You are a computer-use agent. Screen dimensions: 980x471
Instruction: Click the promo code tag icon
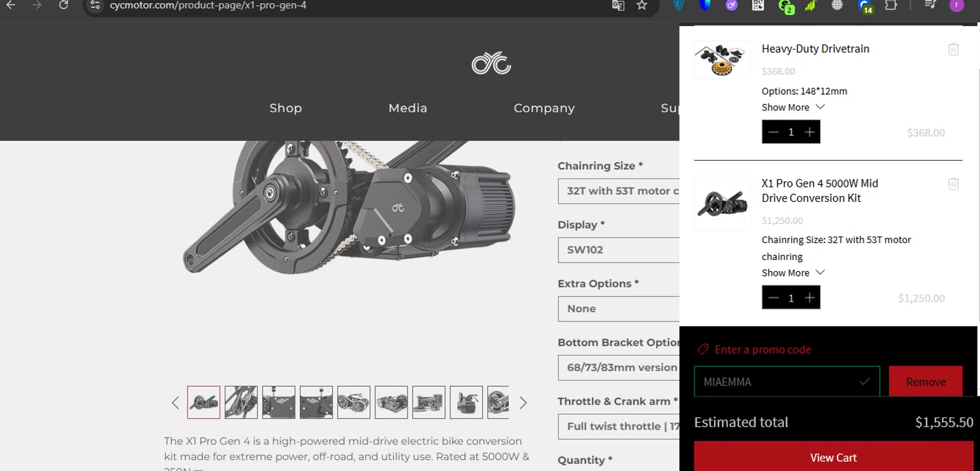point(702,349)
